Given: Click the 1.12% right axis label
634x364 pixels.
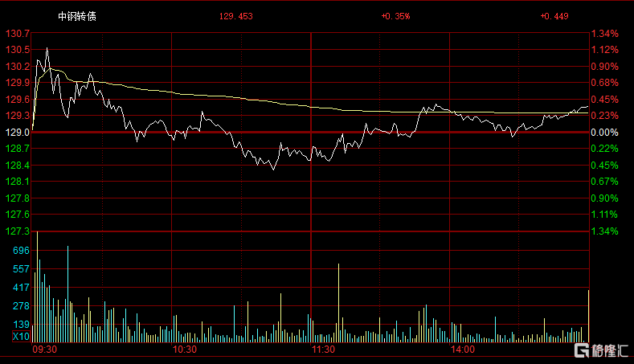Looking at the screenshot, I should [x=605, y=50].
